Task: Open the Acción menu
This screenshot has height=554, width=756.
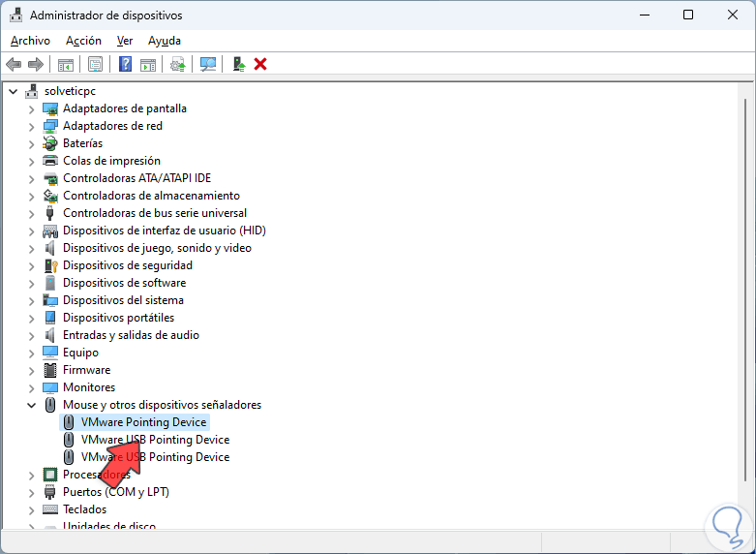Action: tap(83, 41)
